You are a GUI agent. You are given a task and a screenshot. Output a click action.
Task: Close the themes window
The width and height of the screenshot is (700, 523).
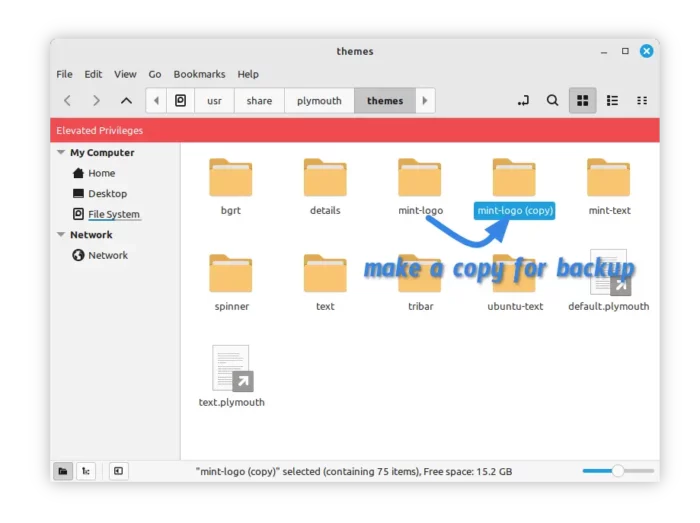[646, 51]
